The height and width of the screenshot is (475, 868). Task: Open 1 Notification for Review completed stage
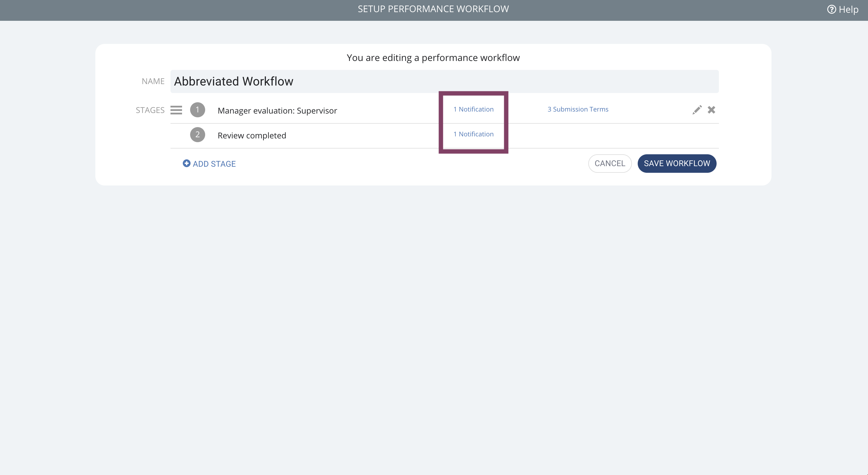(x=473, y=134)
